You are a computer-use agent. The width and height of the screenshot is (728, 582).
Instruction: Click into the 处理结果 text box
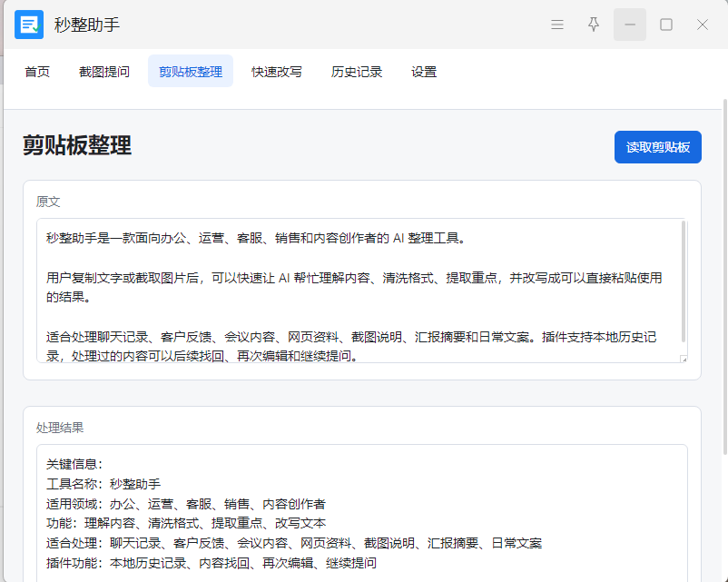[361, 513]
